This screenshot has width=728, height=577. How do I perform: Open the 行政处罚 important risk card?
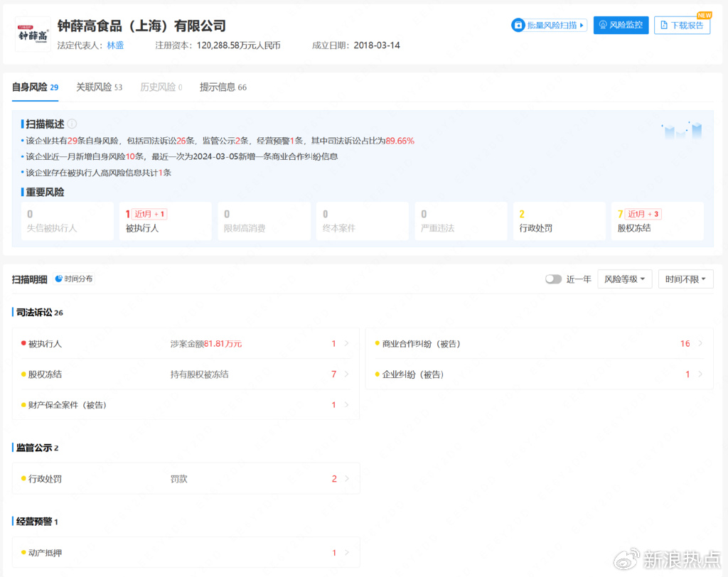tap(560, 221)
